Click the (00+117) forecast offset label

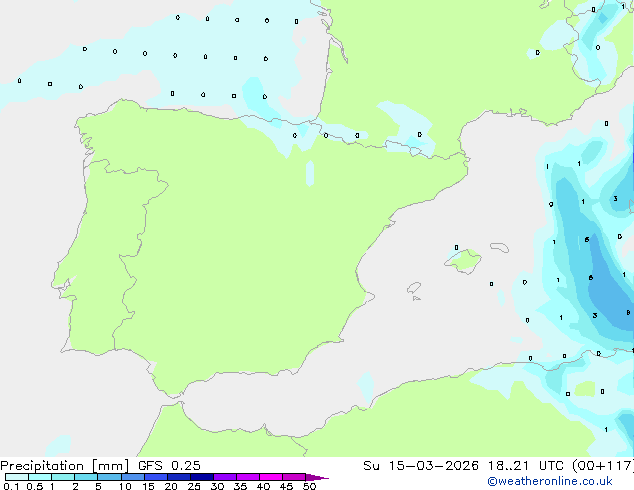(x=603, y=466)
